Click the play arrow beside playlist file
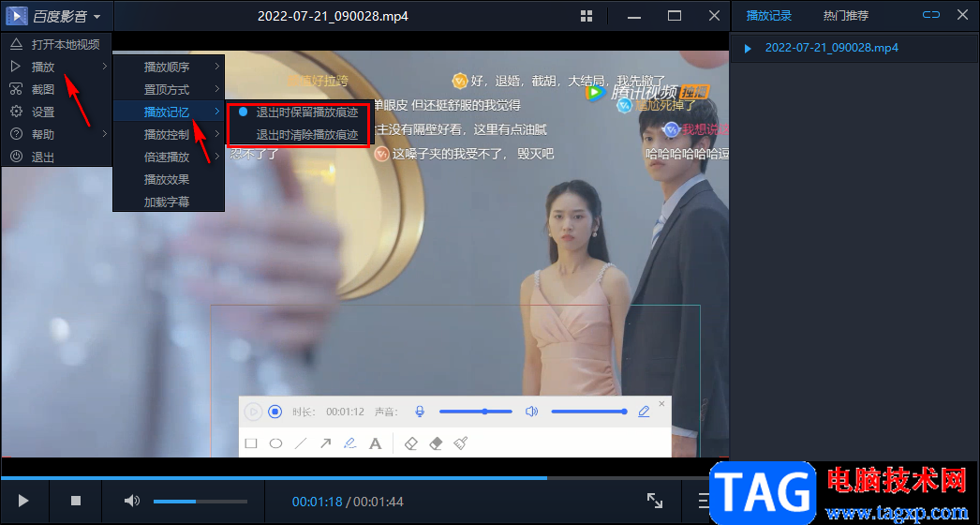The image size is (980, 525). [x=748, y=48]
